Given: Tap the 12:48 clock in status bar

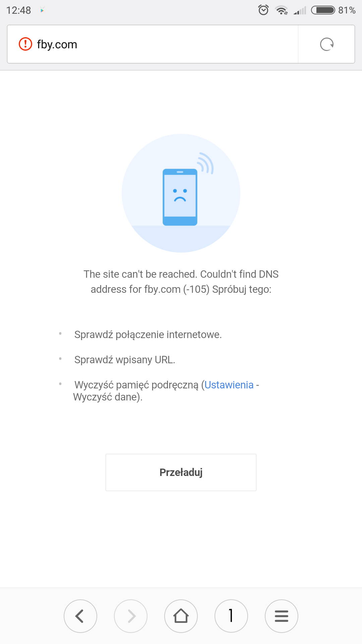Looking at the screenshot, I should pyautogui.click(x=19, y=10).
